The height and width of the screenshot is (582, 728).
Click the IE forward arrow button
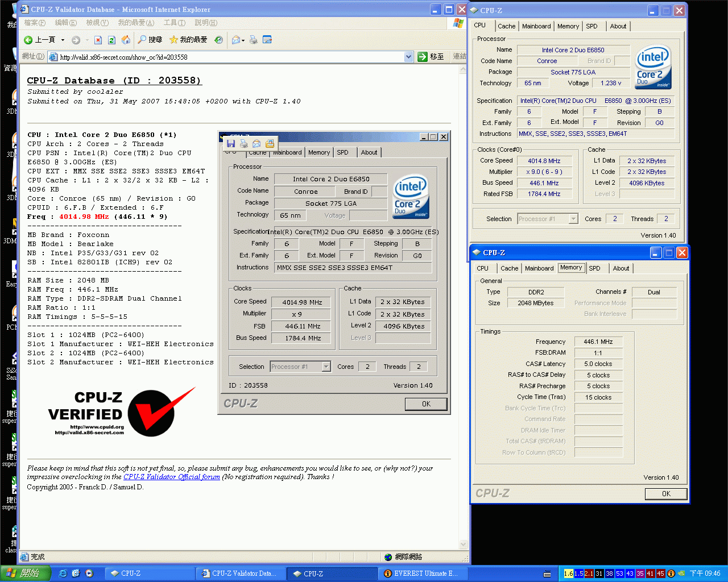pyautogui.click(x=76, y=40)
